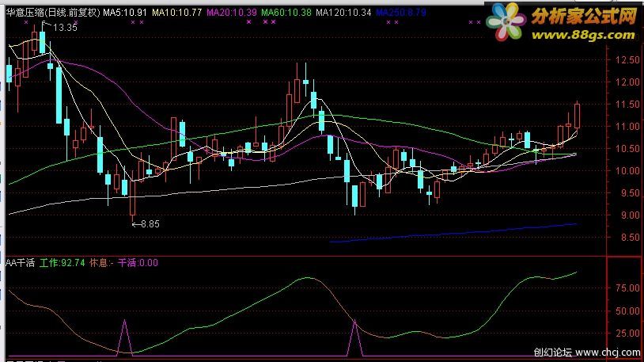Image resolution: width=644 pixels, height=362 pixels.
Task: Click the 休息:- indicator value
Action: click(101, 263)
